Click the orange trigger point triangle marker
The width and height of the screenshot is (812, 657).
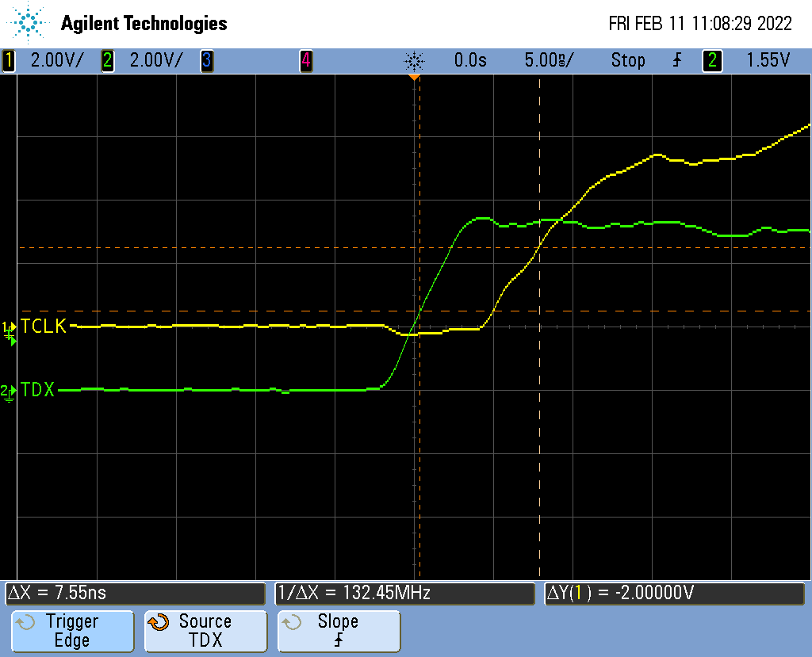coord(413,77)
